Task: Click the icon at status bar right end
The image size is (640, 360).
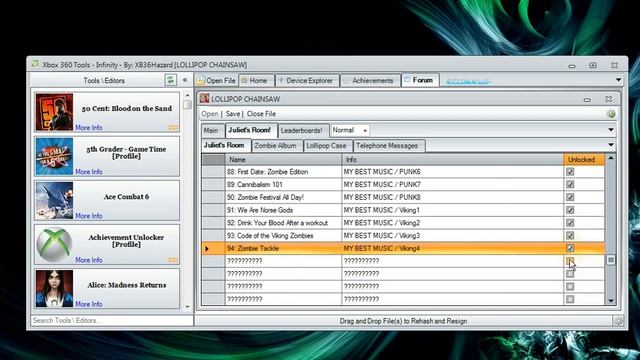Action: pos(618,321)
